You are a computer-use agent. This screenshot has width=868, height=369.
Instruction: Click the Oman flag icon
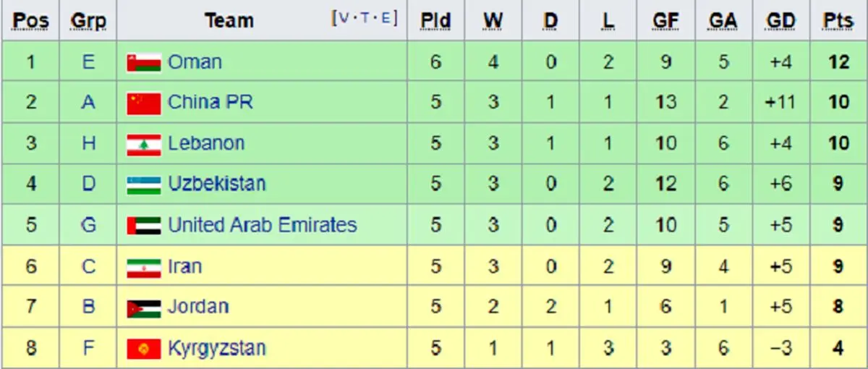(x=143, y=63)
